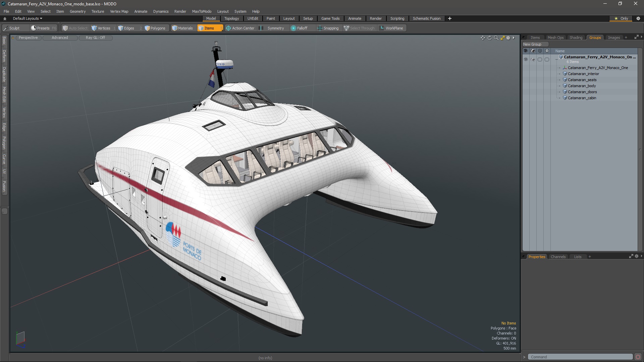Open the Lists tab

pyautogui.click(x=578, y=257)
